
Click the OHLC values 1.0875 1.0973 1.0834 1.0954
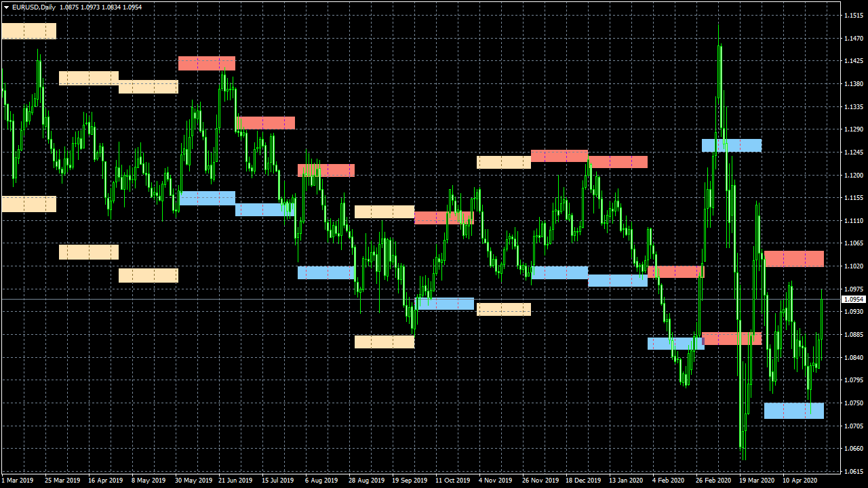pos(101,7)
